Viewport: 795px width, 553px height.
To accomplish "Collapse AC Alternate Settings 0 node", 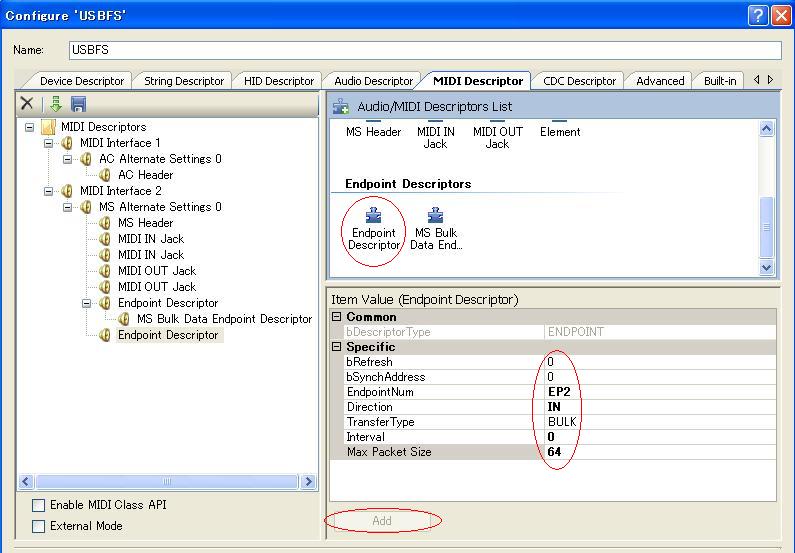I will (67, 159).
